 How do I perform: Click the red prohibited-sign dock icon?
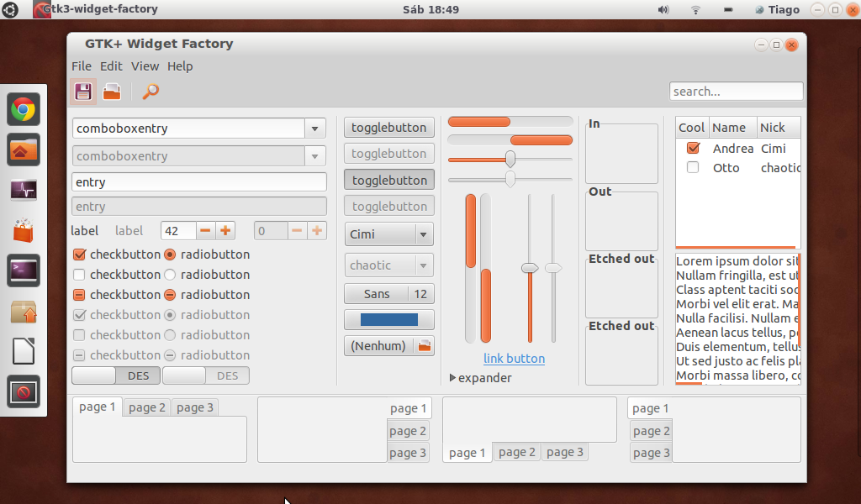(x=23, y=391)
